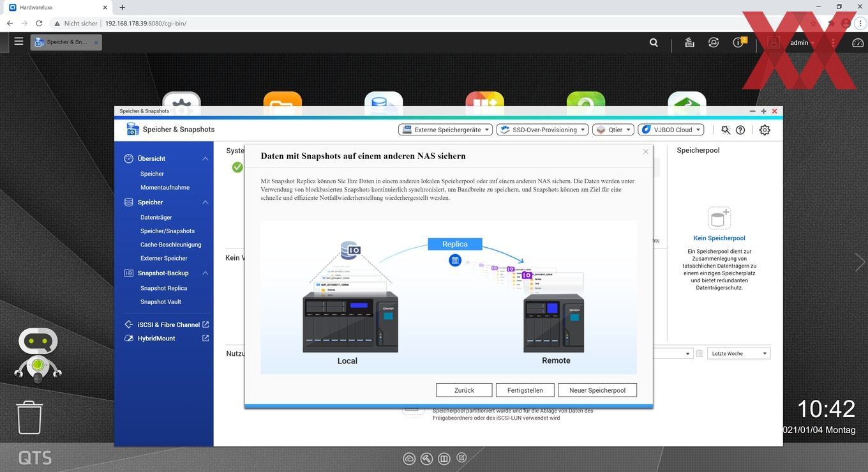Click the Qboost robot assistant
The height and width of the screenshot is (472, 868).
click(38, 355)
